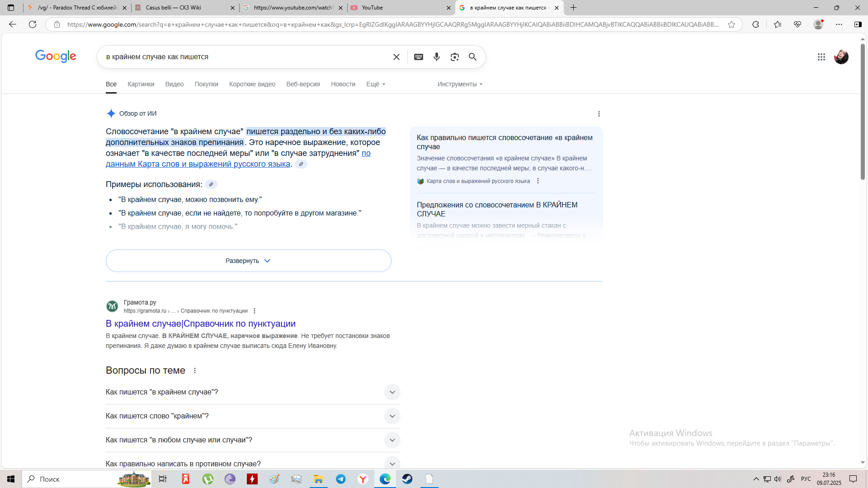Click the voice search microphone icon
Screen dimensions: 868x488
pos(436,57)
